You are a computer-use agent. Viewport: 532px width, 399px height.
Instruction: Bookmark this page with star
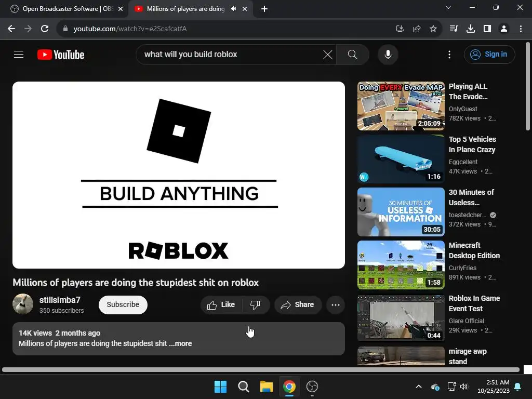pos(433,29)
